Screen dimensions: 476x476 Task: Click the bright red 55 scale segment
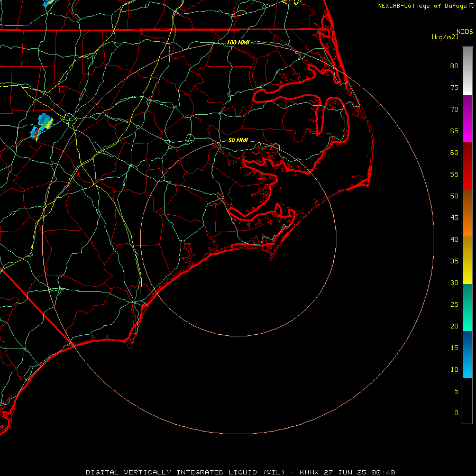(x=467, y=178)
